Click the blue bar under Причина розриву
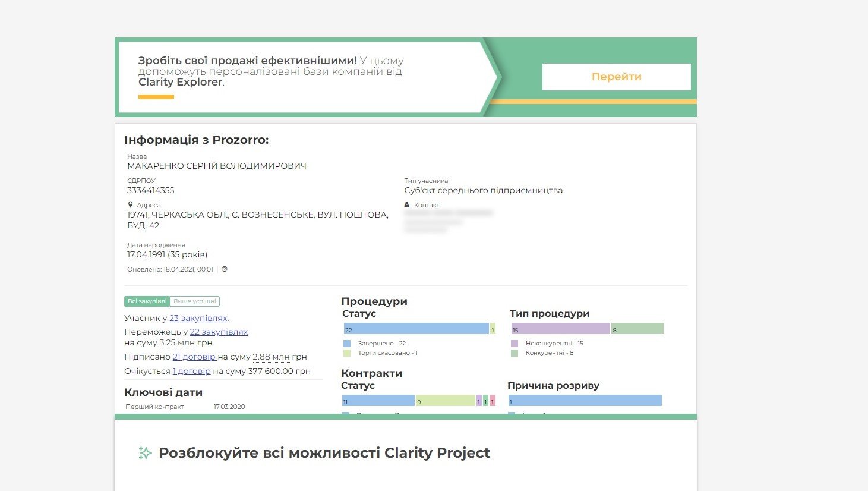This screenshot has width=868, height=491. coord(585,401)
